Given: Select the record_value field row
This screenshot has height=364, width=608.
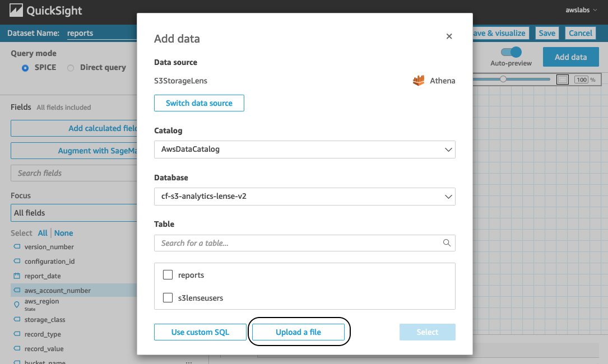Looking at the screenshot, I should tap(73, 349).
